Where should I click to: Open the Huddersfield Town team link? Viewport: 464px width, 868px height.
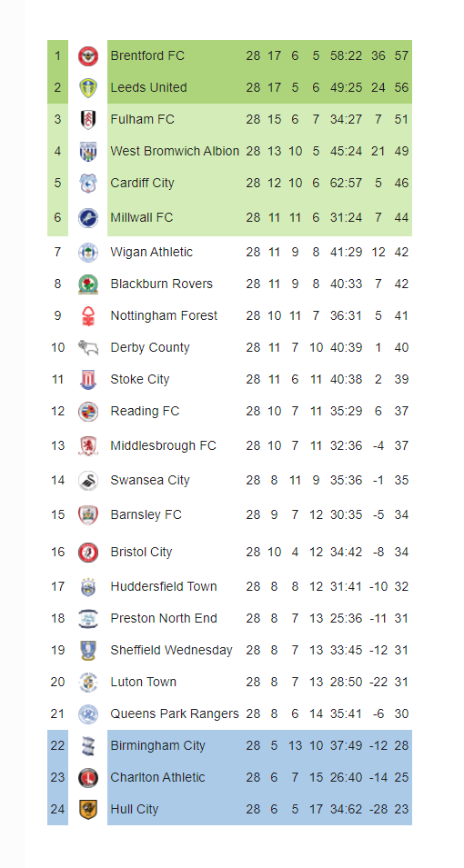[164, 587]
